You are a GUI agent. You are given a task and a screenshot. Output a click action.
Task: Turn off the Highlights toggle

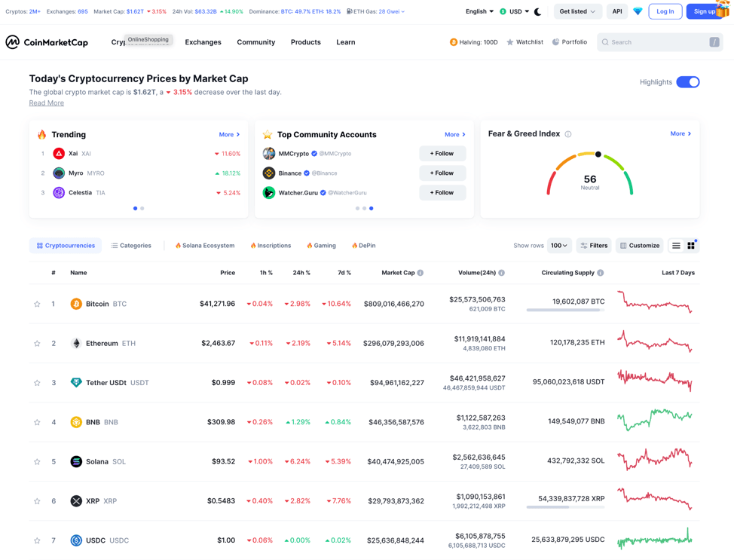(687, 82)
